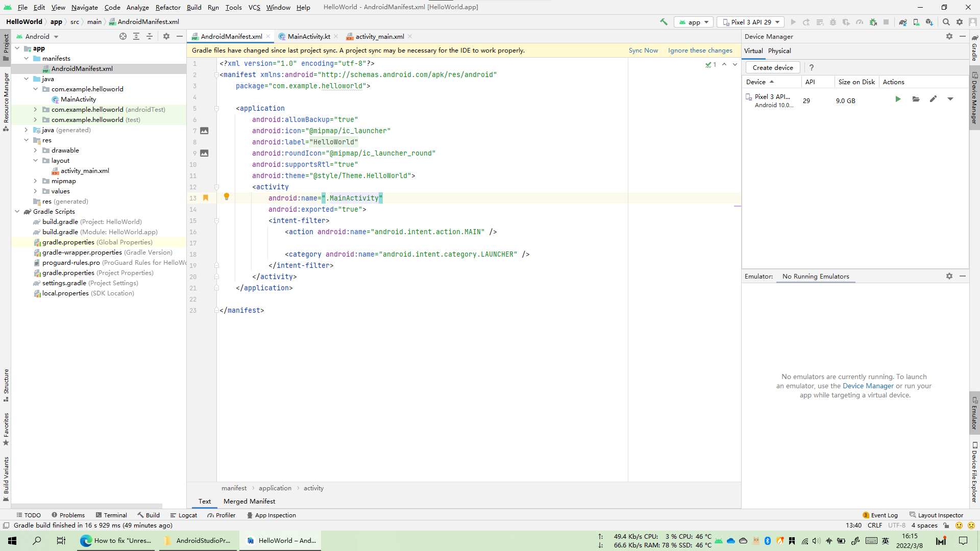980x551 pixels.
Task: Run the app with the play button
Action: pos(793,22)
